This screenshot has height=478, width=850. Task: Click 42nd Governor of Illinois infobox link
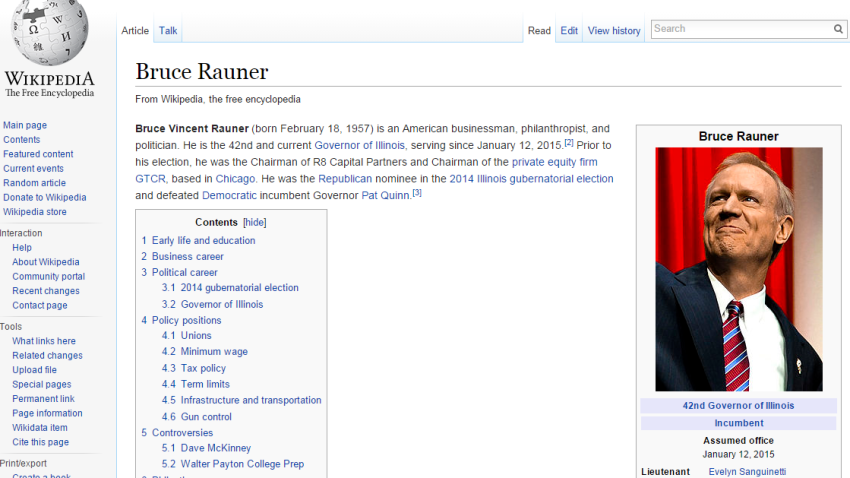pos(738,405)
